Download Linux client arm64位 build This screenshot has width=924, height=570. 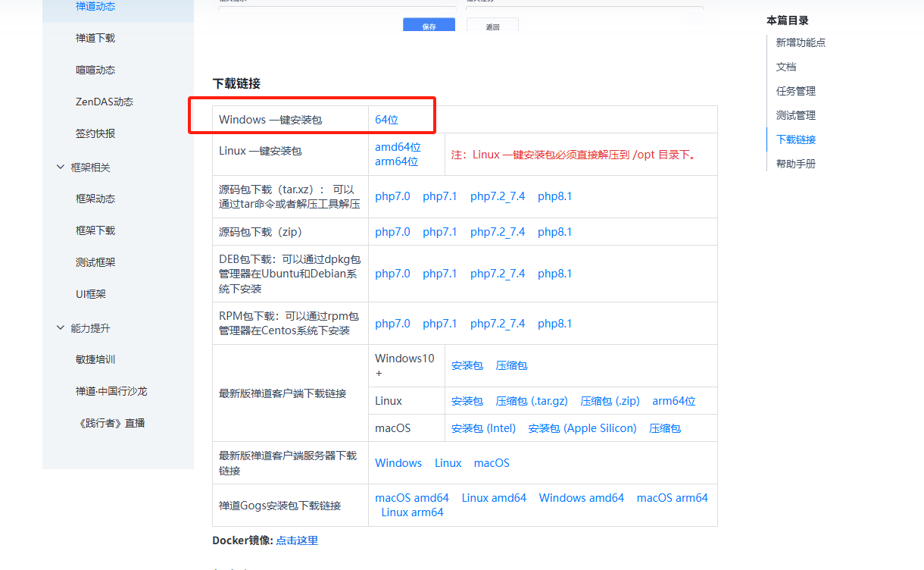tap(674, 401)
